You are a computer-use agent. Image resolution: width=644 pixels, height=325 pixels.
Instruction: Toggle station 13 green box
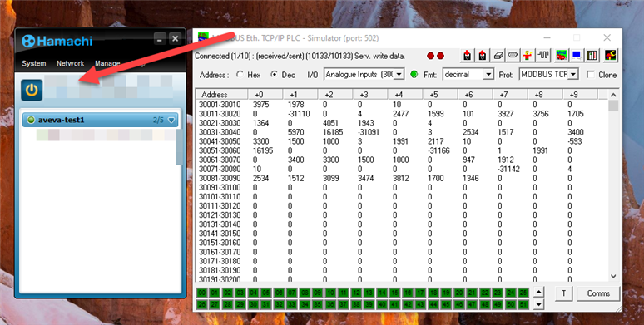pyautogui.click(x=369, y=293)
